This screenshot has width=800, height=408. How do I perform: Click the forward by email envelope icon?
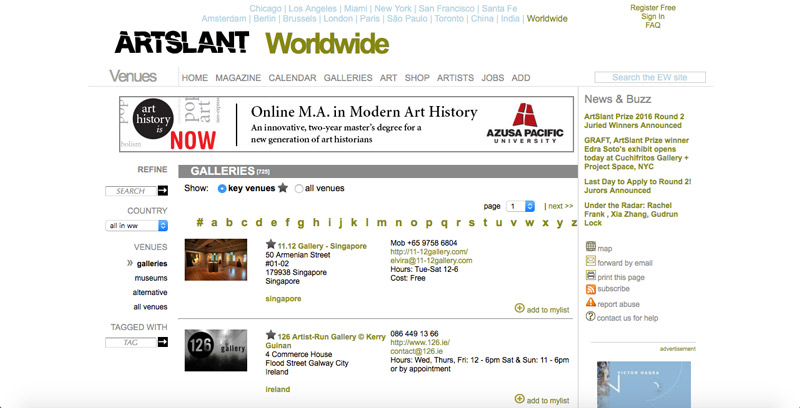[x=590, y=261]
